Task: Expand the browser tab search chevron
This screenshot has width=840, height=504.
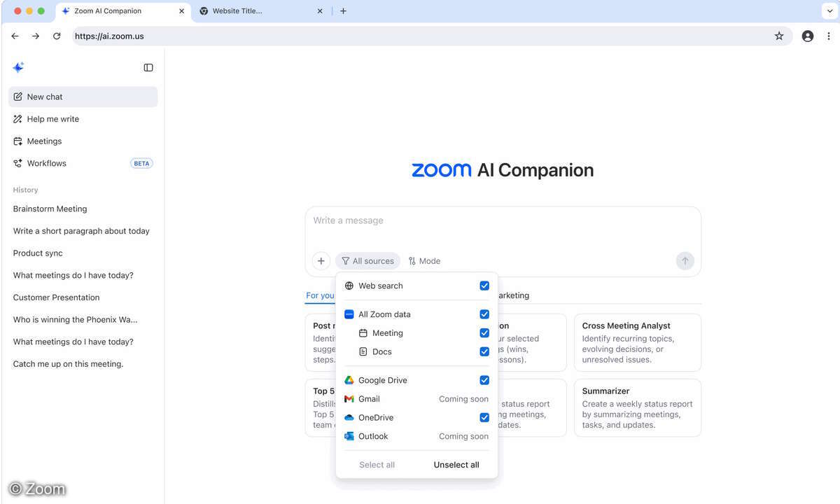Action: tap(830, 10)
